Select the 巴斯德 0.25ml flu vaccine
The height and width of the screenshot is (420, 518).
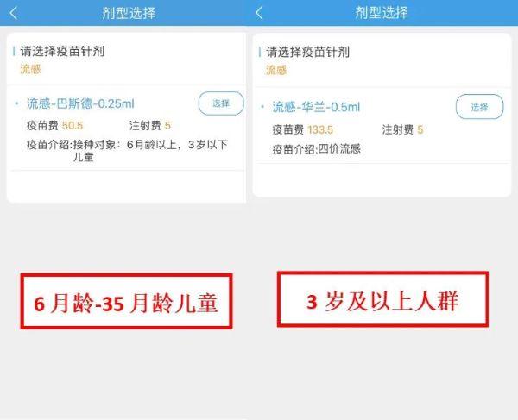221,103
